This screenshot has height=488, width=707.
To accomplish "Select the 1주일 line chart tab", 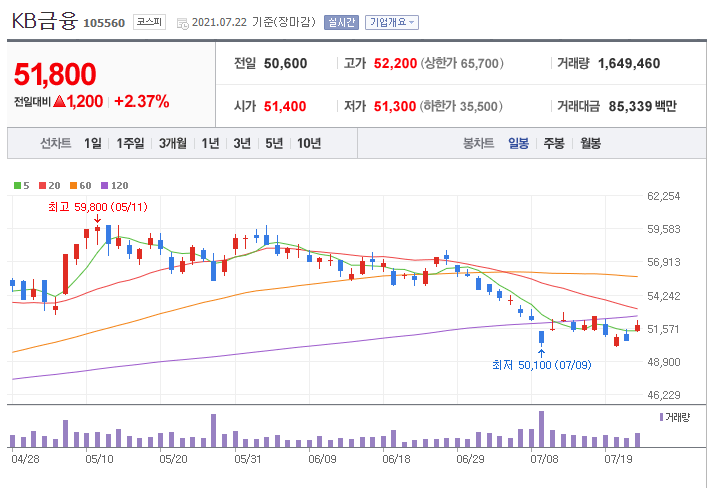I will 130,143.
